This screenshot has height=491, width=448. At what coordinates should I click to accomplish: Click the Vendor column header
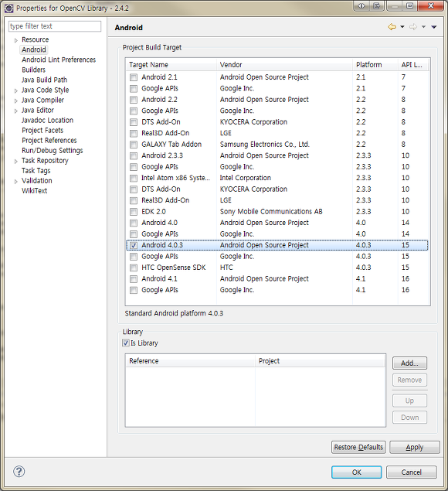(284, 64)
